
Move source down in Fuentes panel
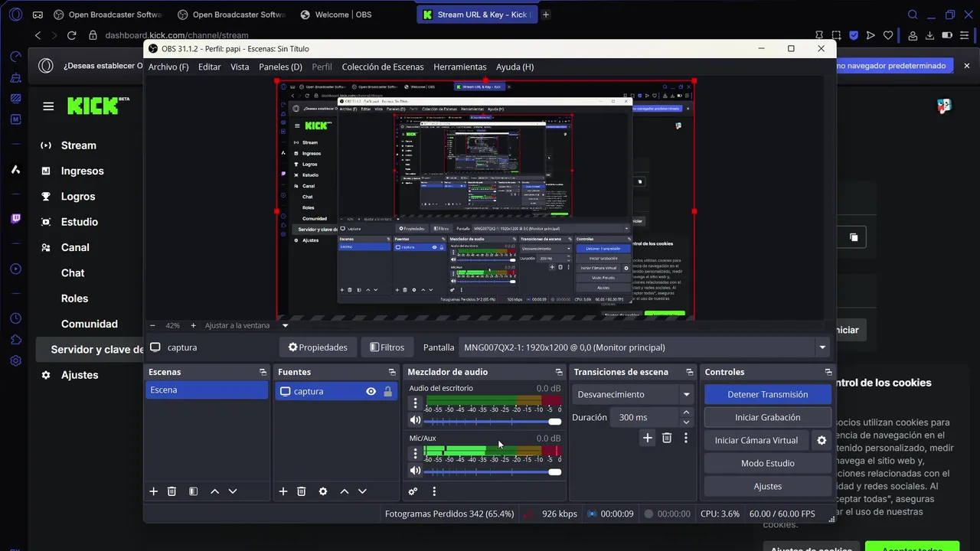tap(363, 491)
